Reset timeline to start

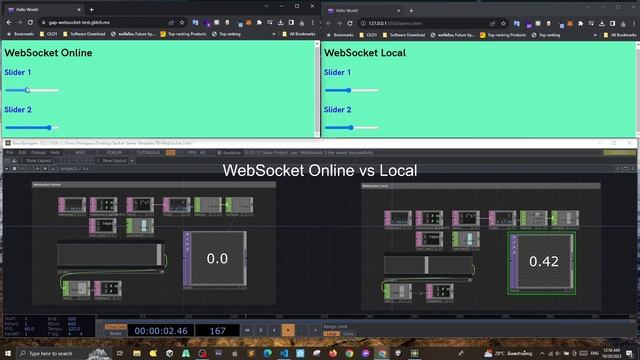pos(247,330)
